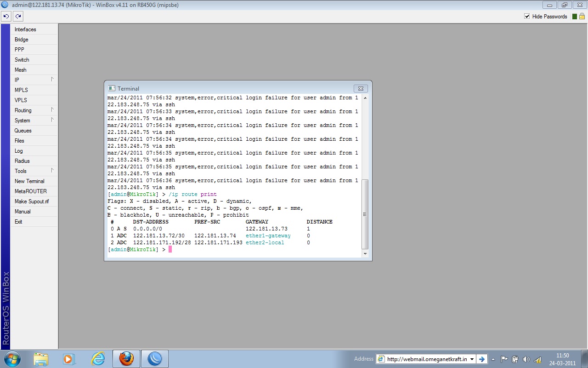The width and height of the screenshot is (588, 368).
Task: Open the Manual menu item
Action: pyautogui.click(x=34, y=212)
